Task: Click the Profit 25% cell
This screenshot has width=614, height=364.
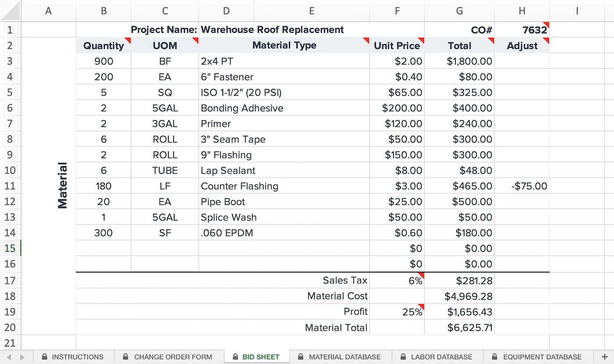Action: 397,312
